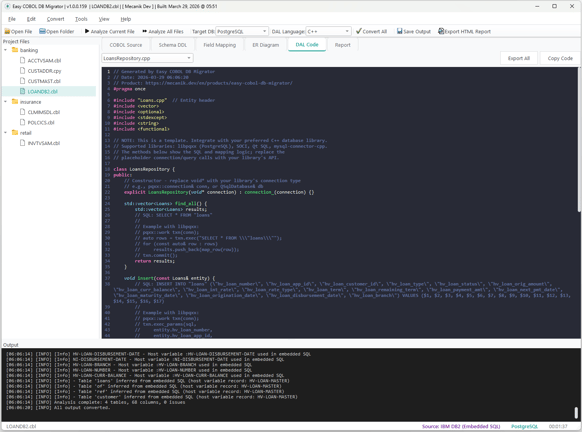The image size is (582, 432).
Task: Open the DAL Language C++ dropdown
Action: coord(328,32)
